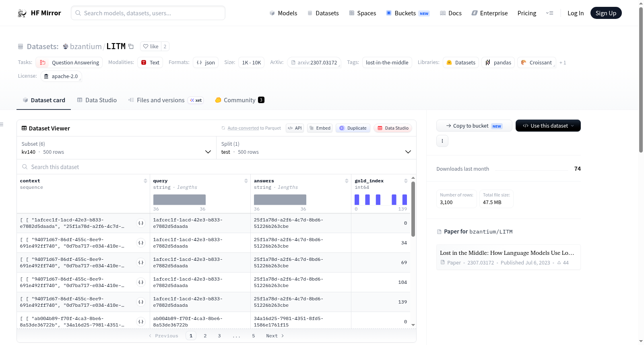644x345 pixels.
Task: Switch to the Data Studio tab
Action: tap(97, 100)
